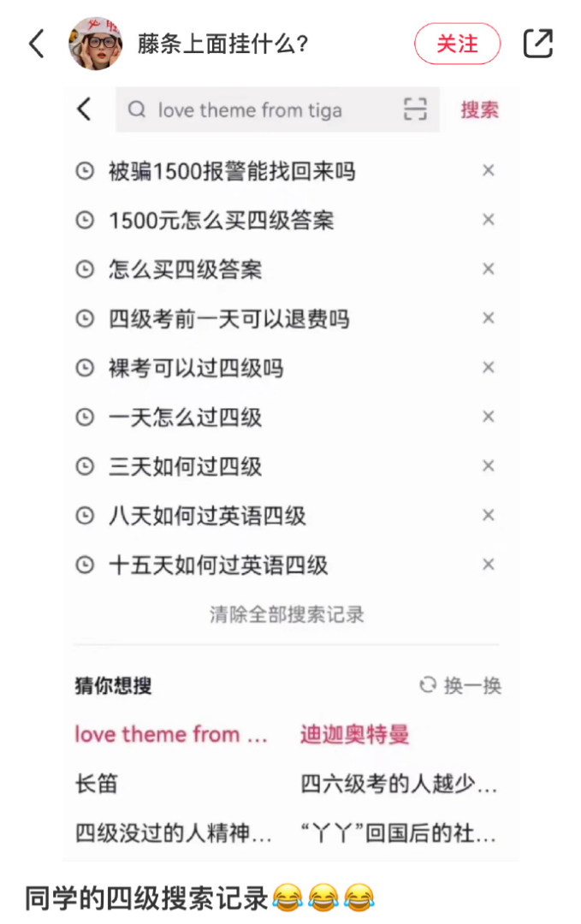581x924 pixels.
Task: Clear all history via 清除全部搜索记录
Action: point(287,614)
